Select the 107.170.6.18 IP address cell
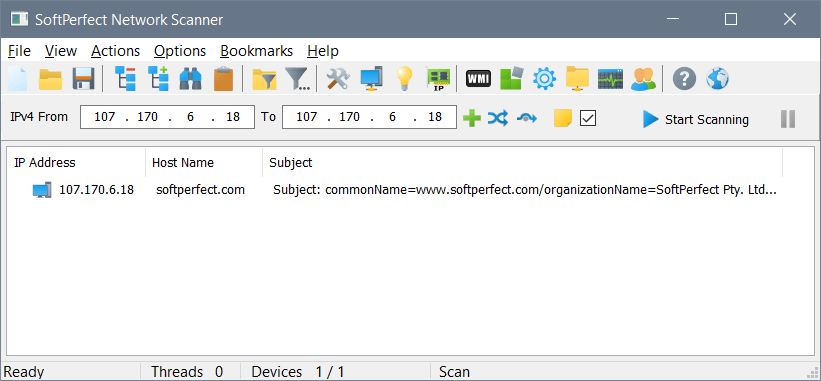The height and width of the screenshot is (381, 821). click(96, 190)
